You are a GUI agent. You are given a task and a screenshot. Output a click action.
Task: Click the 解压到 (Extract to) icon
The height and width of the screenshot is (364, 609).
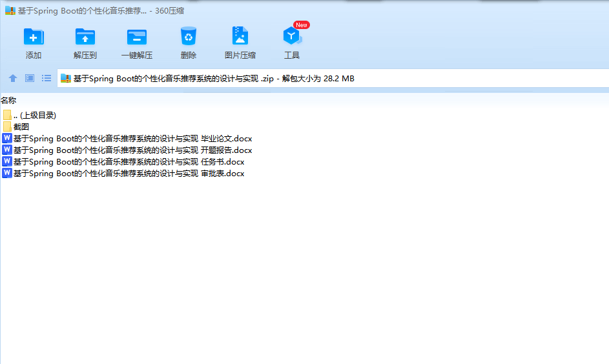click(85, 37)
